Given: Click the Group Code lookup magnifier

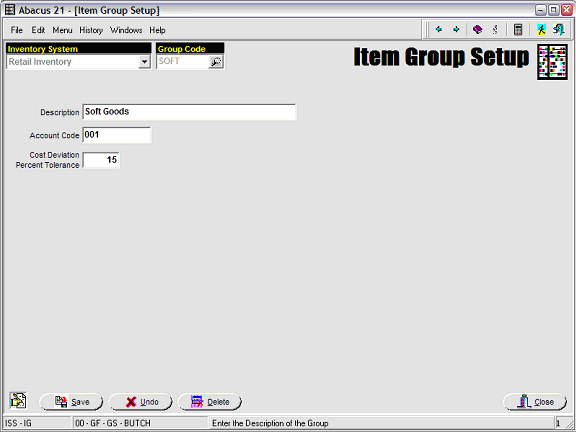Looking at the screenshot, I should pos(216,62).
